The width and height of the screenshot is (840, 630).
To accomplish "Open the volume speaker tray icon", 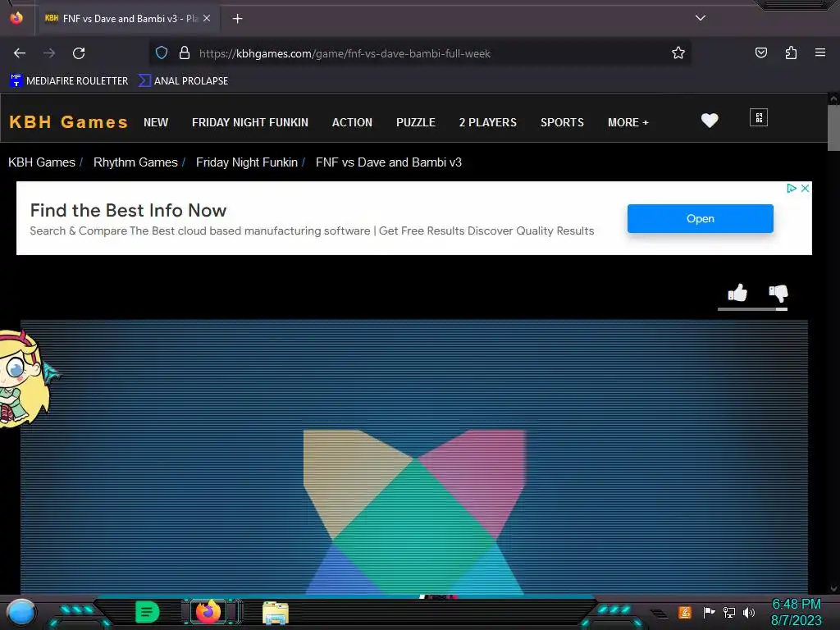I will point(749,612).
